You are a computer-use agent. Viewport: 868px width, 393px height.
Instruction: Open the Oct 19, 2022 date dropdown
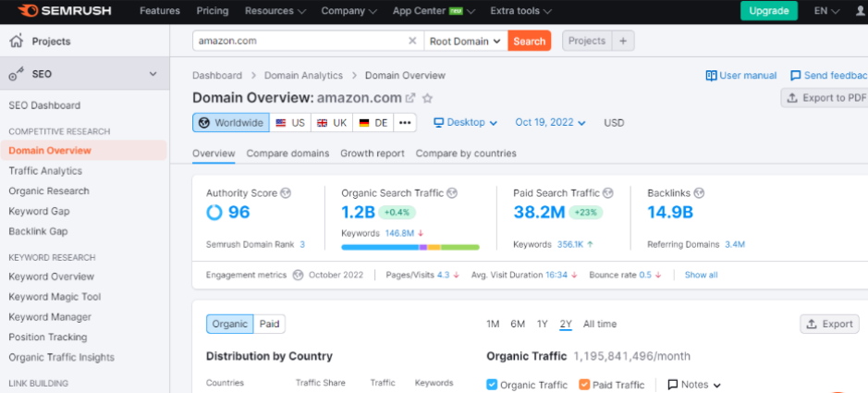click(x=550, y=122)
